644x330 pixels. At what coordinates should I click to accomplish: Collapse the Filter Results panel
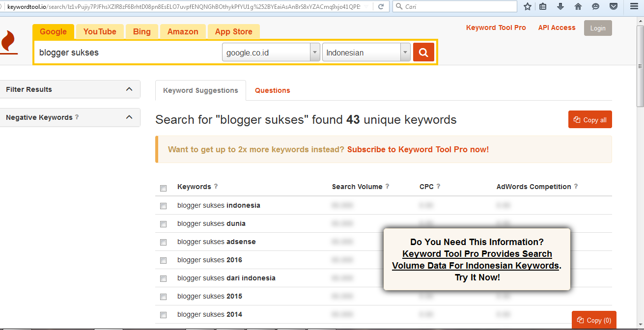click(x=129, y=89)
